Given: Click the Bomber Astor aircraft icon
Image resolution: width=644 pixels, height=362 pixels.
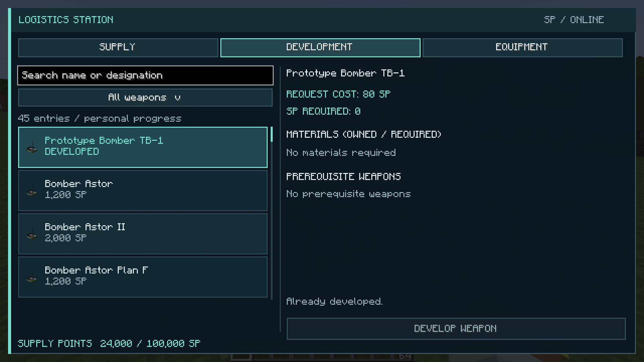Looking at the screenshot, I should pos(32,191).
